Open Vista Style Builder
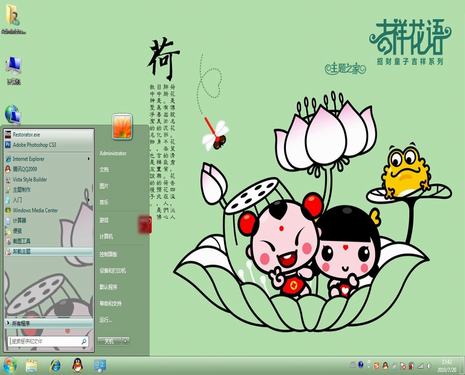Image resolution: width=465 pixels, height=375 pixels. pos(49,180)
